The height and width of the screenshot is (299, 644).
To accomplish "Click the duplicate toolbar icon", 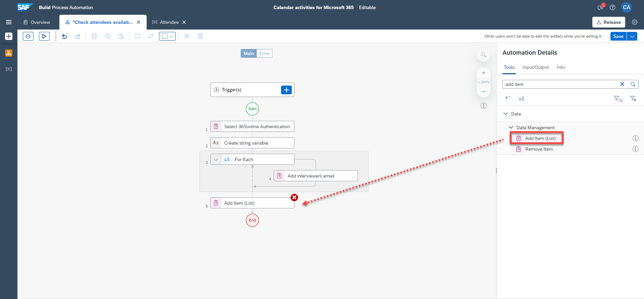I will tap(108, 36).
